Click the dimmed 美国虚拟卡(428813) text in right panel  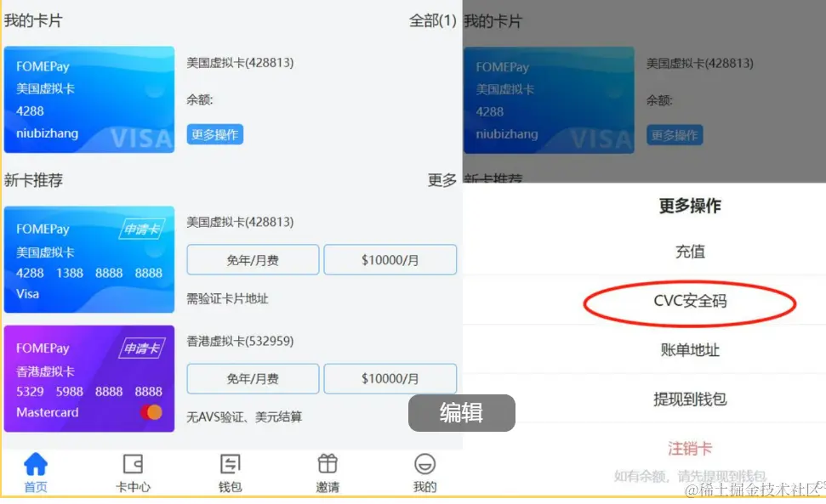pos(700,64)
